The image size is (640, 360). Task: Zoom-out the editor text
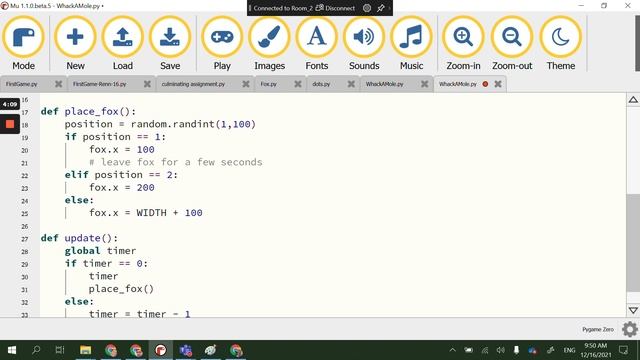point(512,43)
